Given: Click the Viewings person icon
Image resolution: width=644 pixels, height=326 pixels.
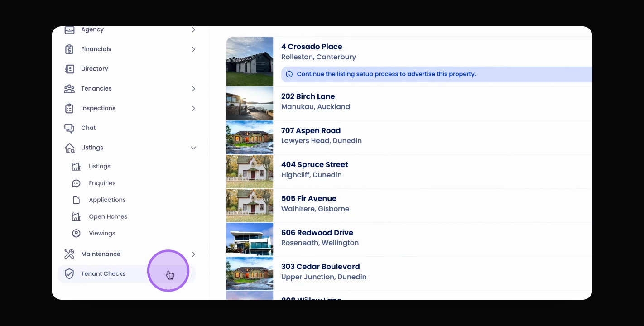Looking at the screenshot, I should (76, 233).
